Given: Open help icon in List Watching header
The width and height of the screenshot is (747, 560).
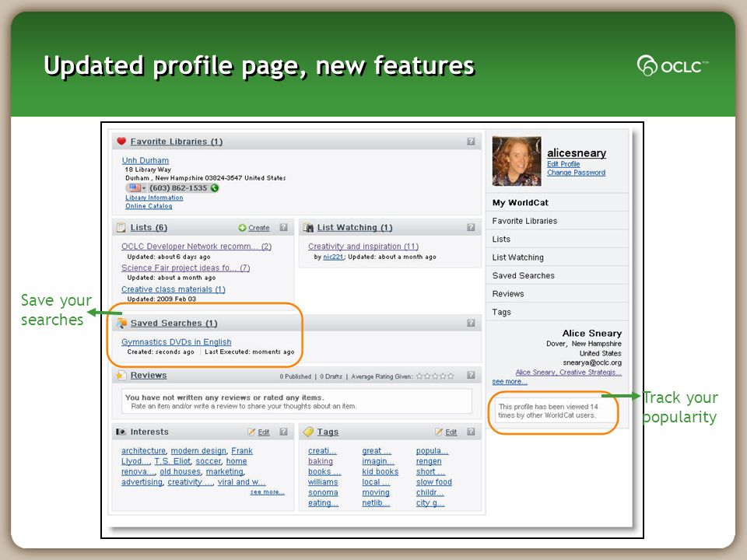Looking at the screenshot, I should coord(471,228).
